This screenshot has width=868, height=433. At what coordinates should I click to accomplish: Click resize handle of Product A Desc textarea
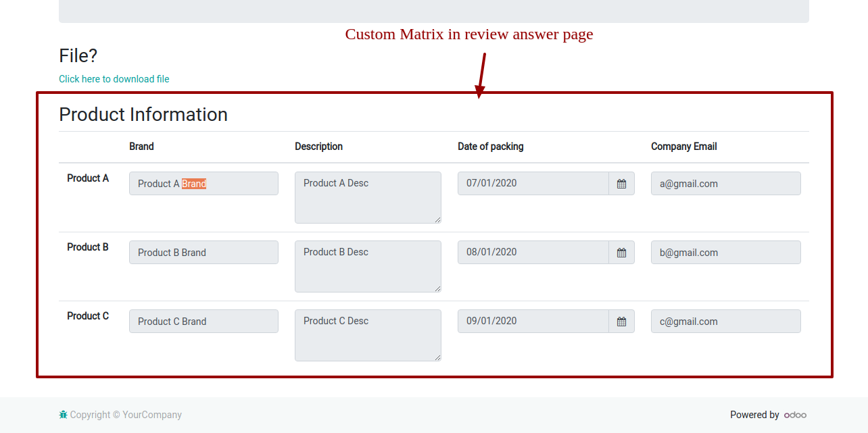coord(437,220)
